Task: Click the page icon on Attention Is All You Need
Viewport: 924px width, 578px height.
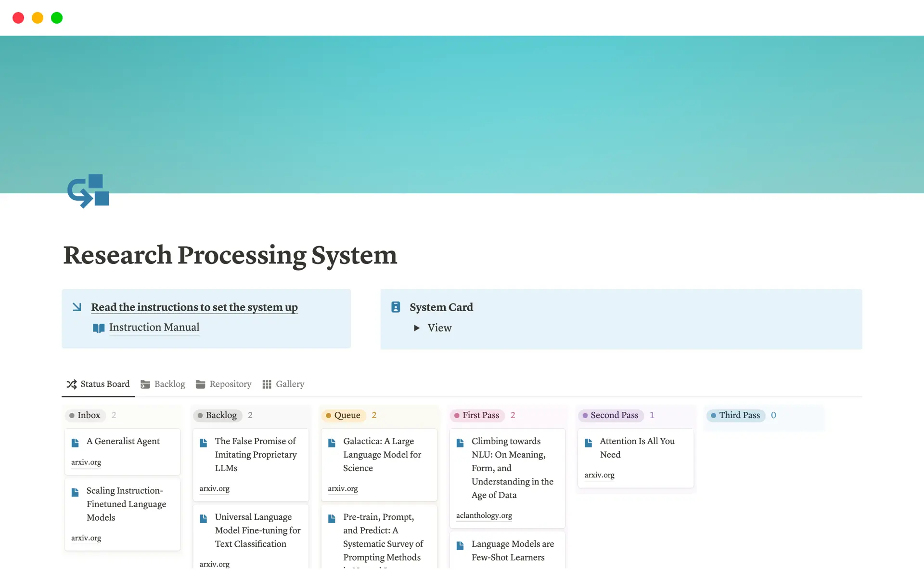Action: 588,442
